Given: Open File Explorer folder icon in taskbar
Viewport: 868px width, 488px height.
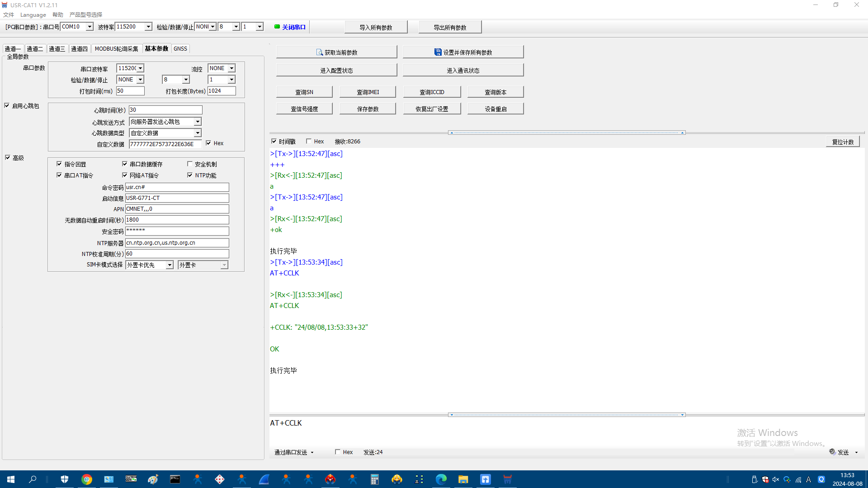Looking at the screenshot, I should coord(463,479).
